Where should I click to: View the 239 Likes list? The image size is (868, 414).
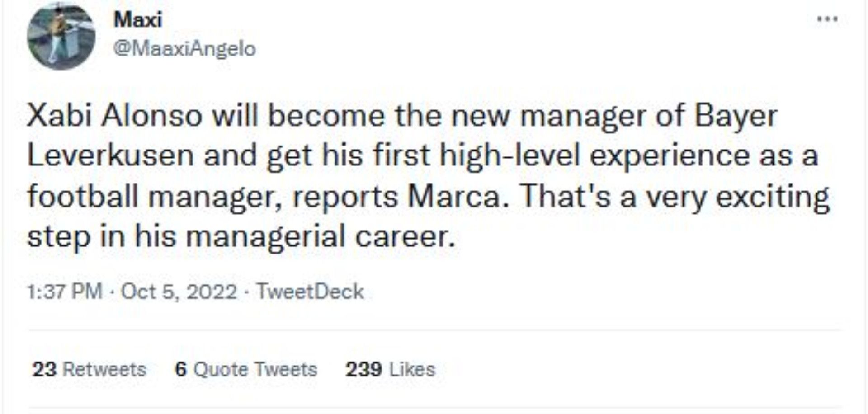(x=390, y=370)
